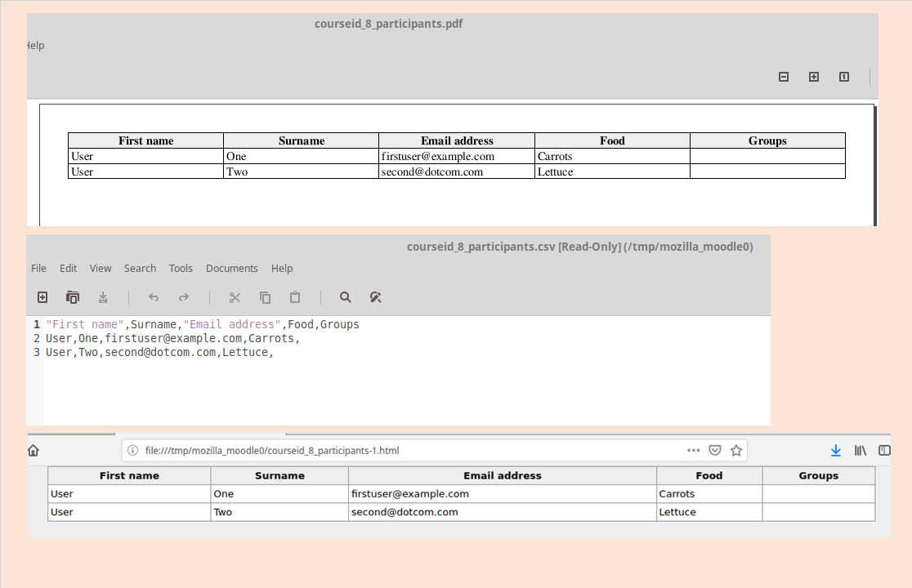Toggle browser sidebar icon
The height and width of the screenshot is (588, 912).
[884, 450]
